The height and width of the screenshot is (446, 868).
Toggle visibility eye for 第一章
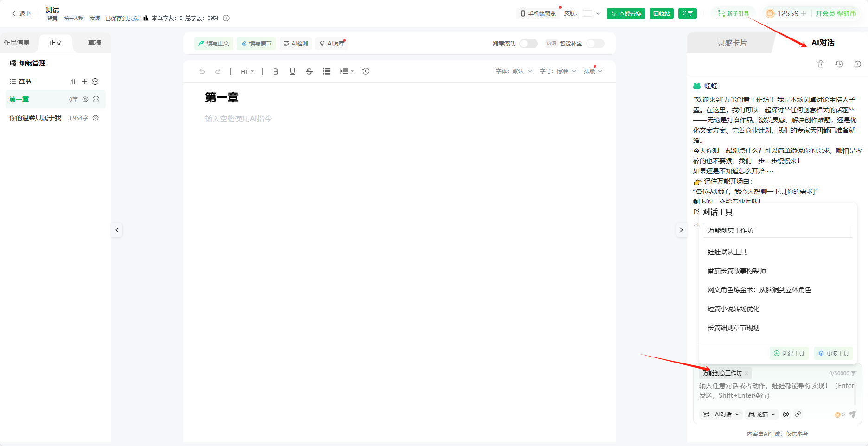click(x=85, y=99)
